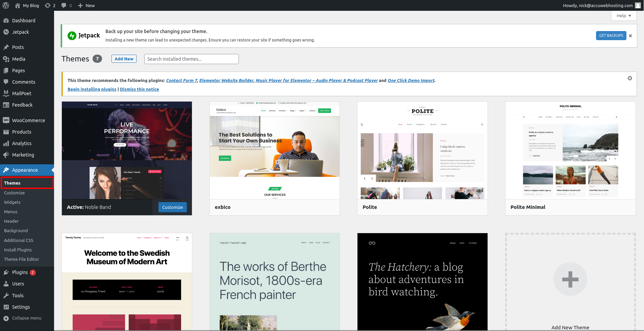This screenshot has width=644, height=331.
Task: Open One Click Demo Import link
Action: pyautogui.click(x=411, y=80)
